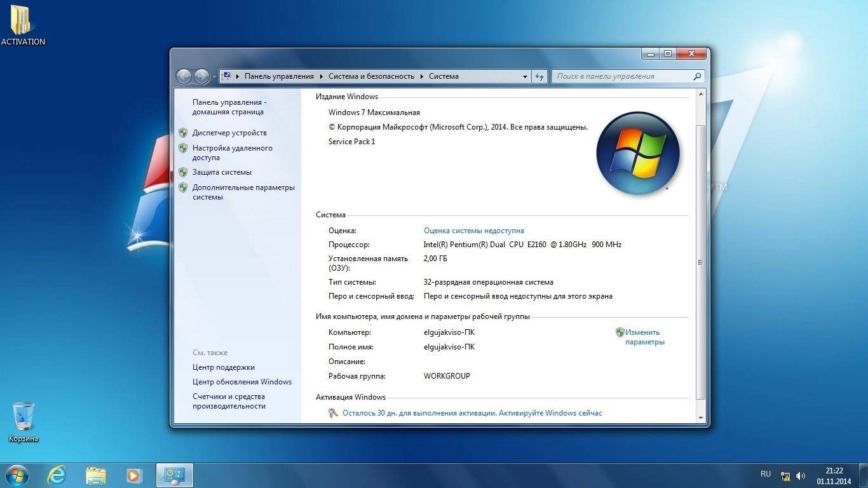The image size is (868, 488).
Task: Click scrollbar down arrow in System window
Action: (701, 418)
